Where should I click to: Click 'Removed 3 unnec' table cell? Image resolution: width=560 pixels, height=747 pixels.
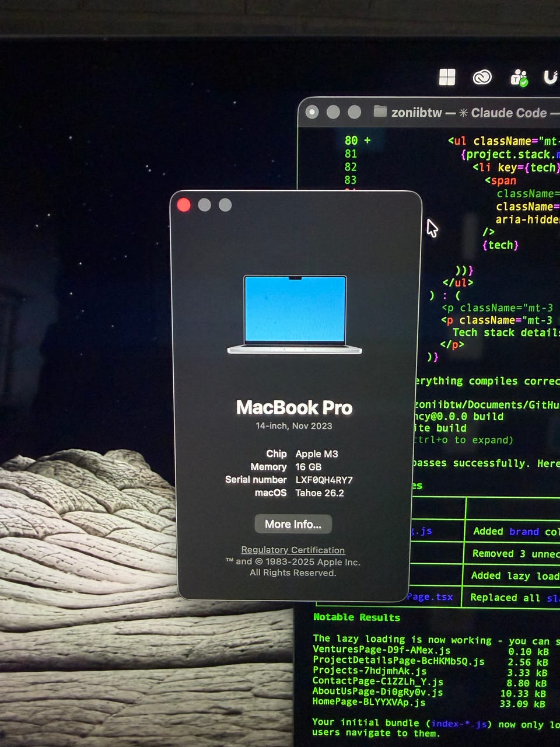[x=516, y=554]
